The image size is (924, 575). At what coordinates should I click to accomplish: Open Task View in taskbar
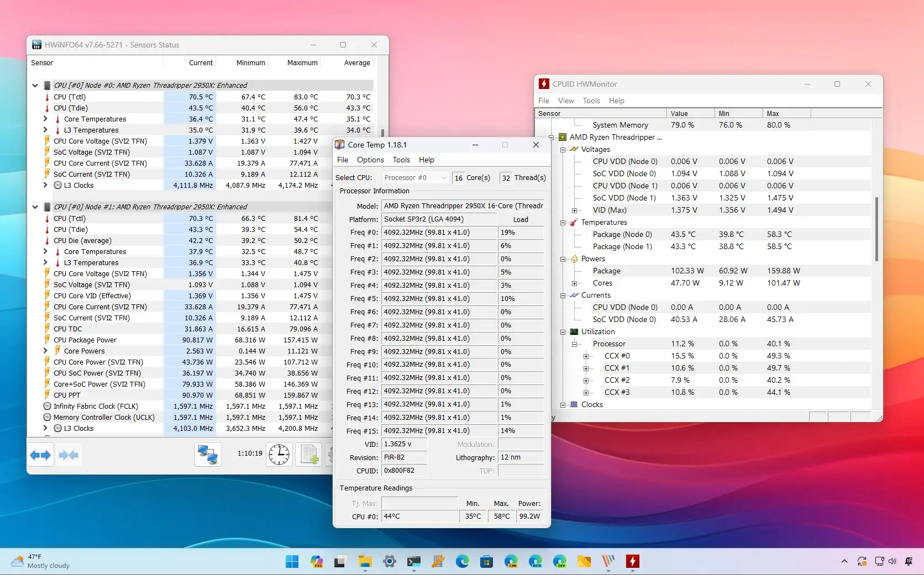pos(340,562)
